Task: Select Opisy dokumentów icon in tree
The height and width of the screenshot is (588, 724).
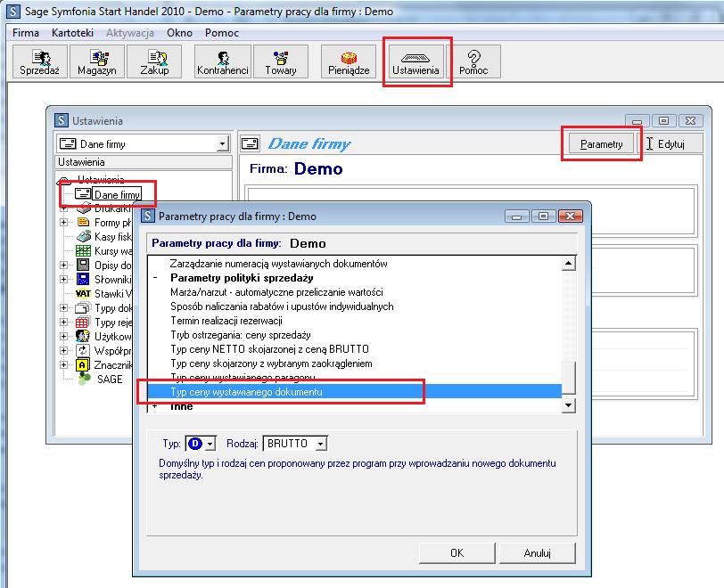Action: click(83, 265)
